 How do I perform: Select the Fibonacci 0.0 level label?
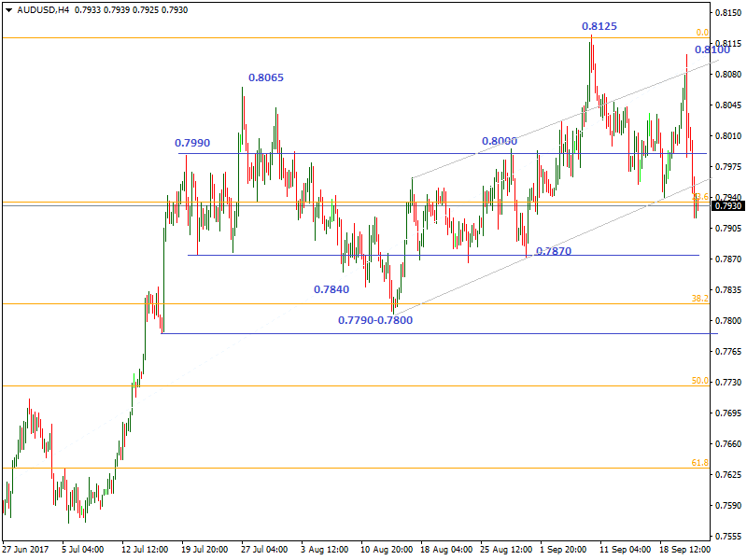coord(701,33)
